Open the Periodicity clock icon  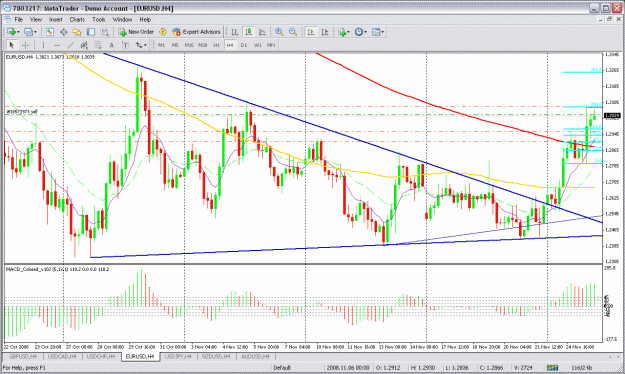coord(358,32)
